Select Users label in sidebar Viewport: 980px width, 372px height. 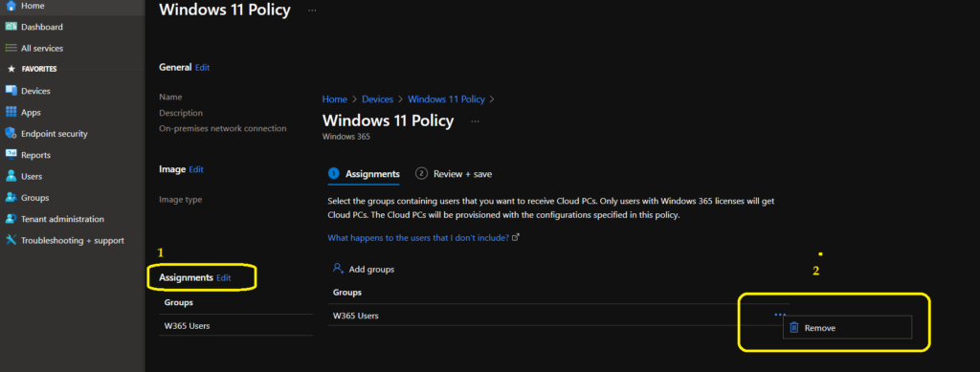click(x=32, y=176)
